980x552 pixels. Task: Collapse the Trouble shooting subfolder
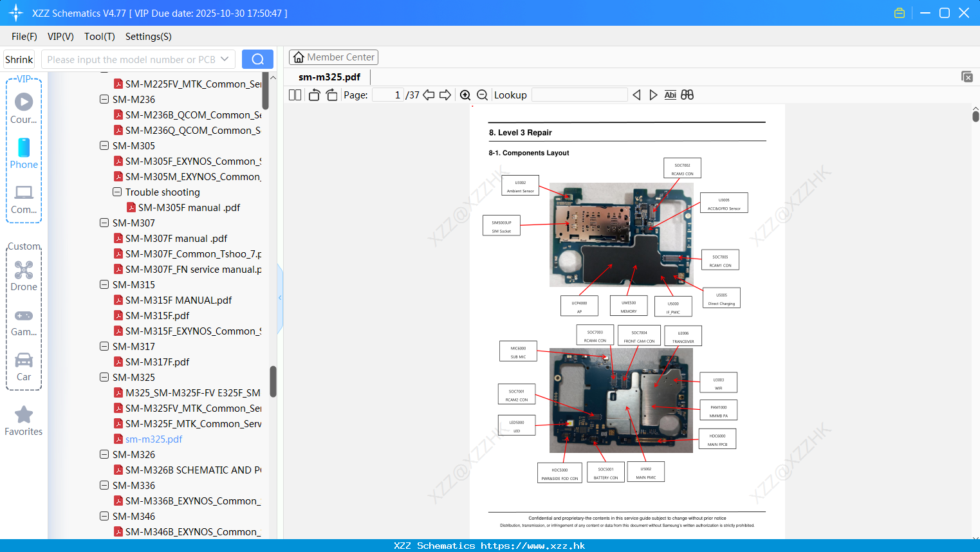point(117,192)
